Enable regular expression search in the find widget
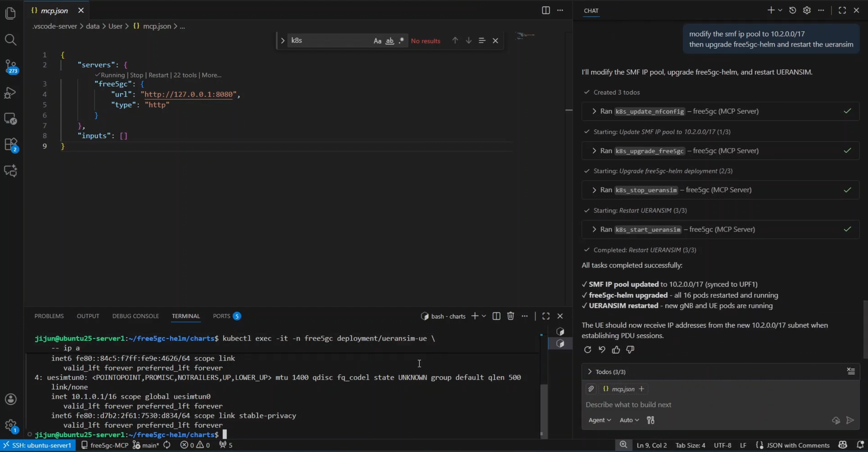Viewport: 868px width, 452px height. tap(401, 41)
